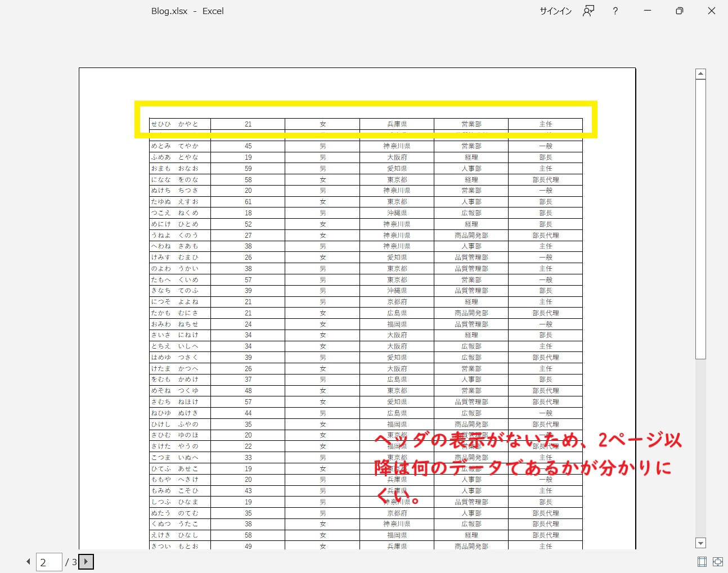
Task: Click the name cell たかも むにさ
Action: 180,313
